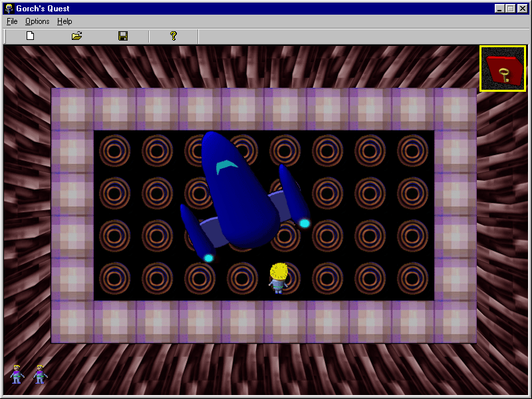Open the Options menu
Image resolution: width=532 pixels, height=399 pixels.
point(37,21)
